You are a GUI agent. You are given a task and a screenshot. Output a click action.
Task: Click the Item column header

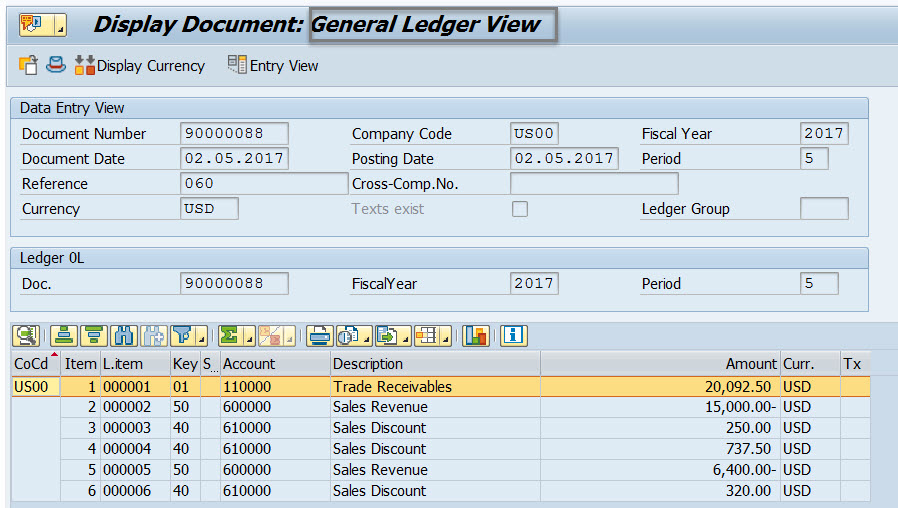80,364
